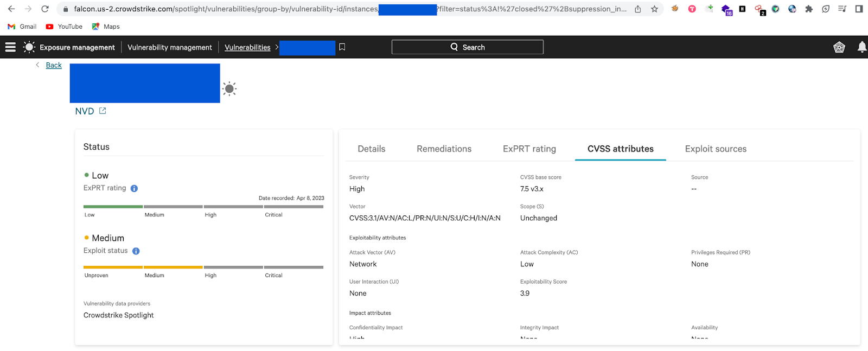
Task: Click the CrowdStrike falcon logo in header
Action: [29, 47]
